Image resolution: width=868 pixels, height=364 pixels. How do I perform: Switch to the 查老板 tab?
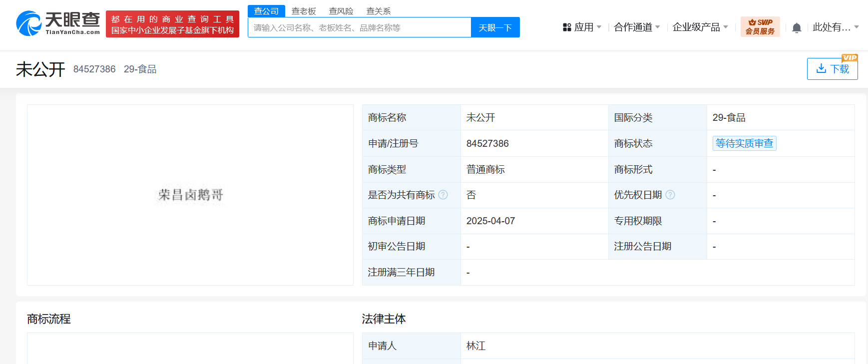(x=304, y=11)
